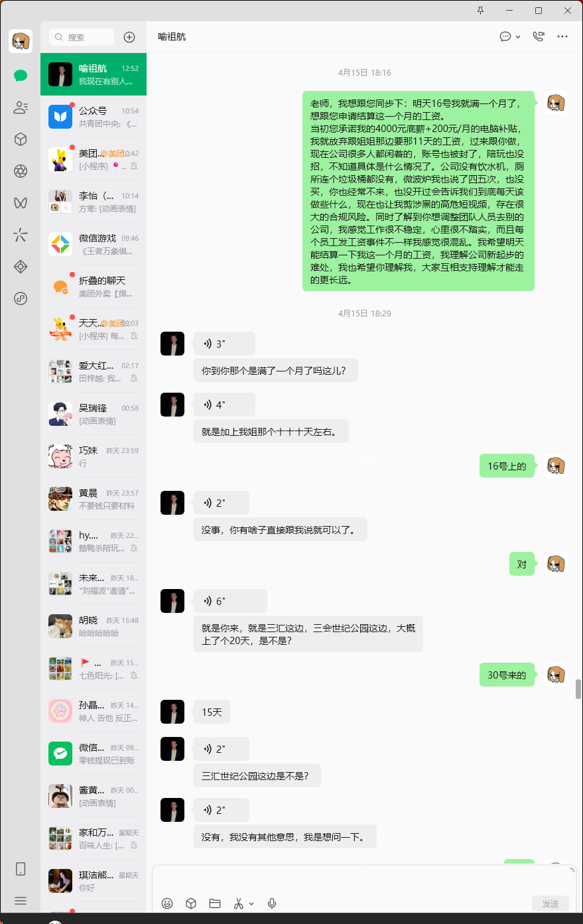Click the 发送 send button
Viewport: 583px width, 924px height.
pos(551,903)
